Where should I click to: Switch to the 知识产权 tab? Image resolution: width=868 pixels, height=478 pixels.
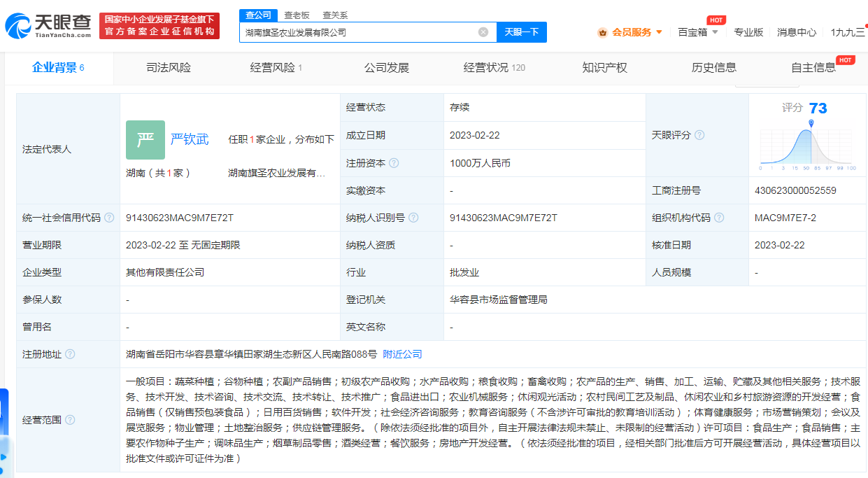(604, 68)
